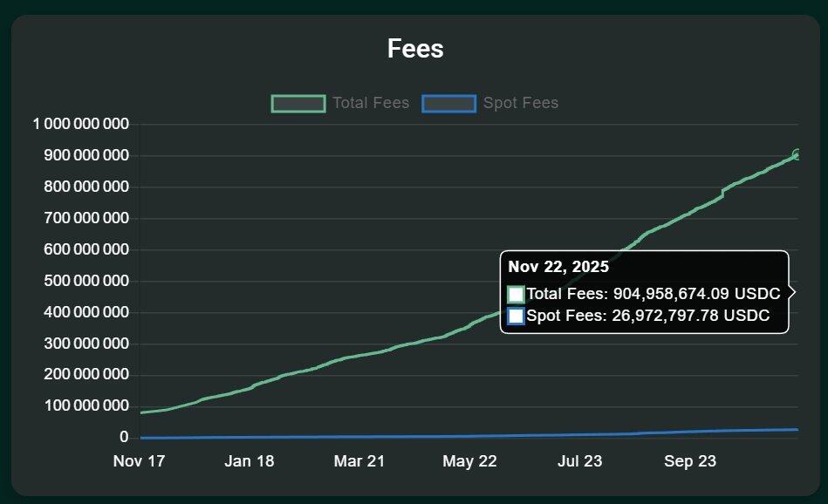Click the Sep 23 x-axis label
The width and height of the screenshot is (828, 504).
[x=690, y=461]
